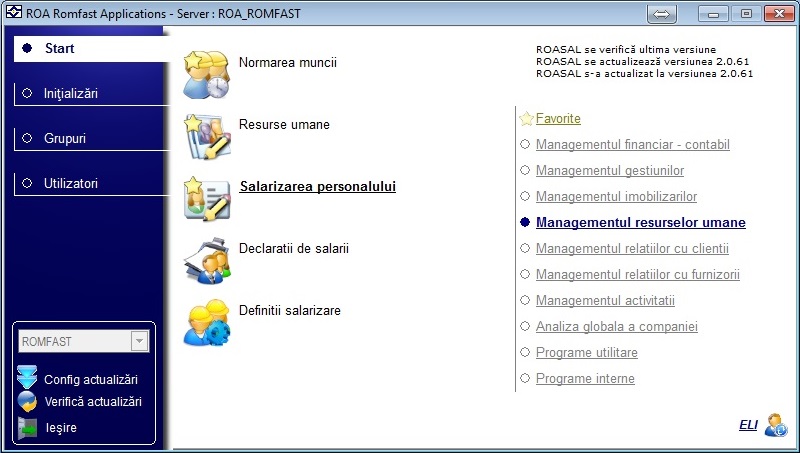Launch the Salarizarea personalului icon
This screenshot has width=800, height=453.
coord(207,199)
